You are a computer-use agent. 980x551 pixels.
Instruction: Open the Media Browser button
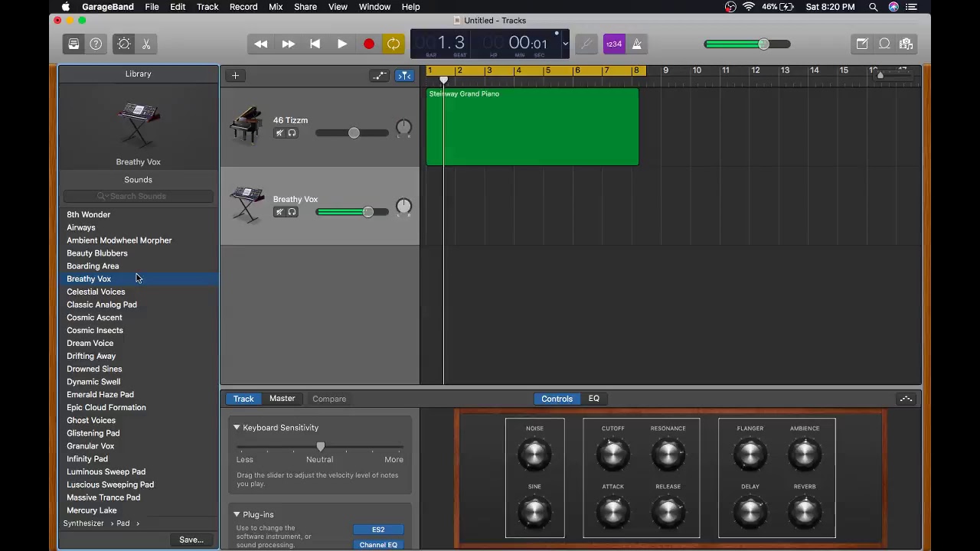coord(906,44)
